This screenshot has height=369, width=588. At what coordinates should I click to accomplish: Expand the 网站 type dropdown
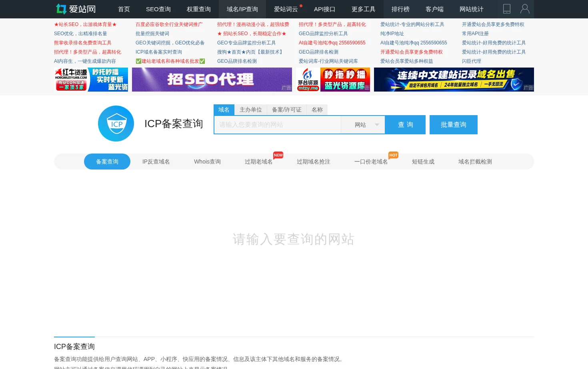tap(363, 125)
